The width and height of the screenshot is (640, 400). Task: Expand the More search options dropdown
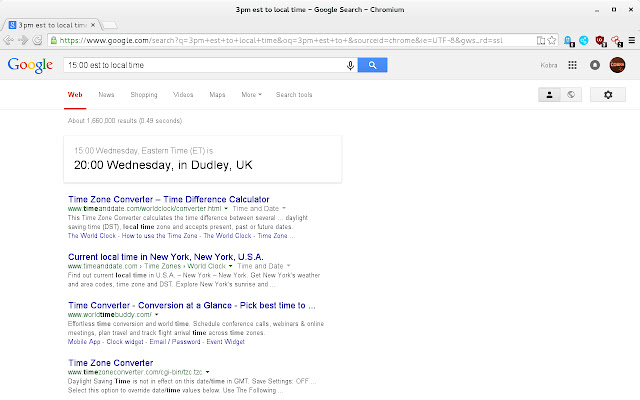[x=251, y=95]
